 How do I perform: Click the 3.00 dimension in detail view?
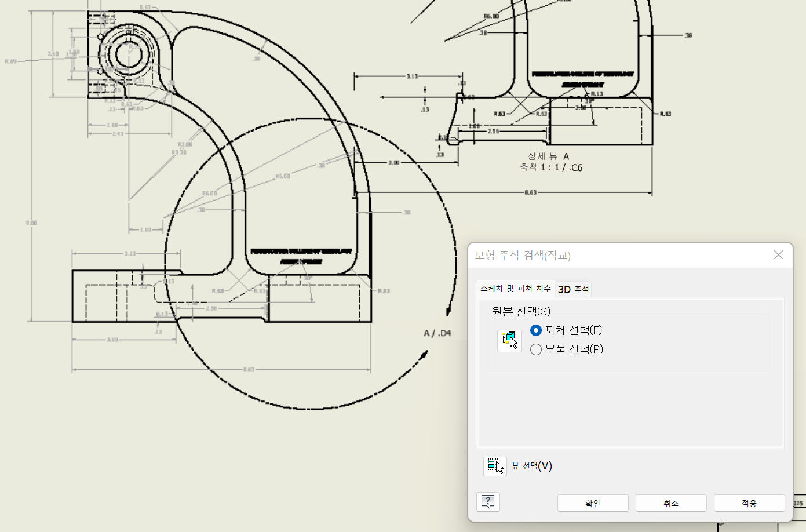point(394,163)
